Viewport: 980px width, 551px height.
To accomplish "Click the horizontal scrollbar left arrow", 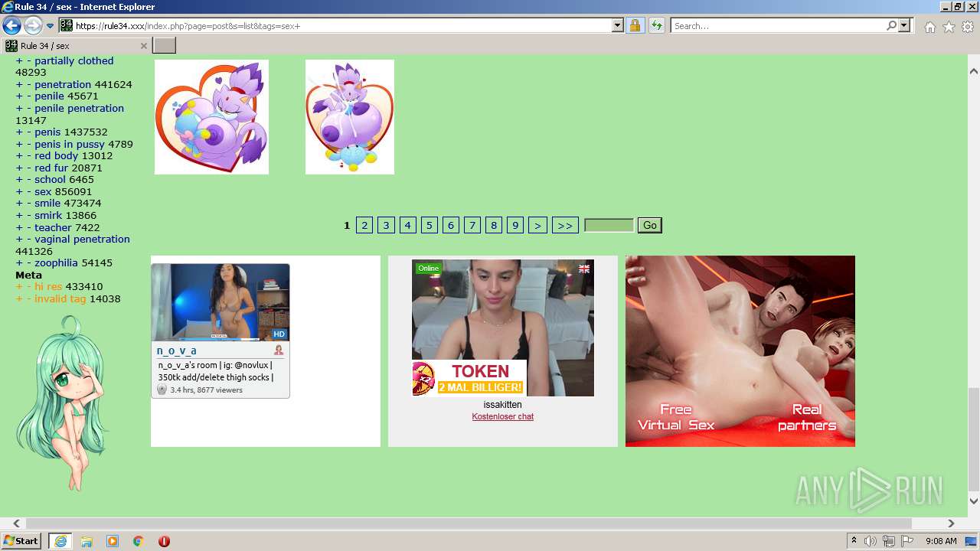I will 16,523.
